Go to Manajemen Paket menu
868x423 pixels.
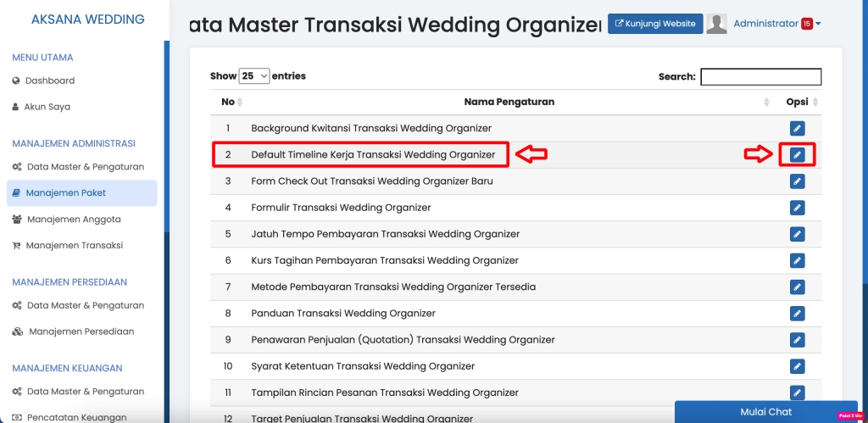pos(65,193)
